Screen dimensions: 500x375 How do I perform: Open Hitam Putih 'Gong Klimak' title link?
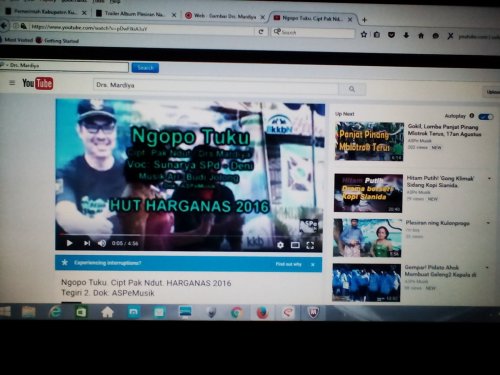point(440,181)
